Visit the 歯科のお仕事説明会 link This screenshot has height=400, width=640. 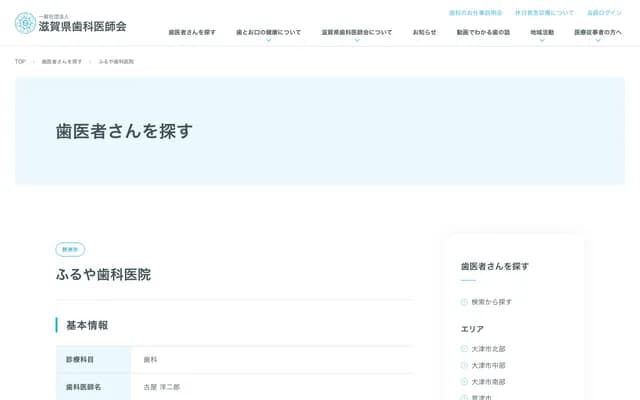tap(475, 13)
